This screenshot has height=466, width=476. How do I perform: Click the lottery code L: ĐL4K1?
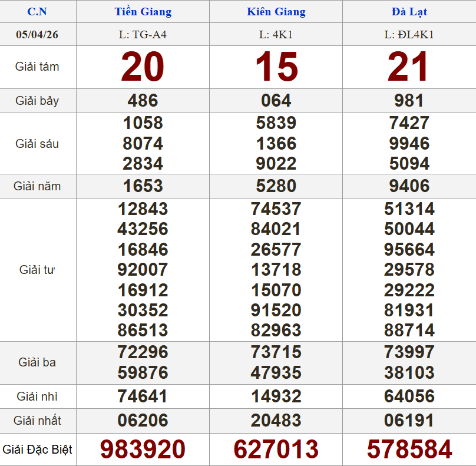coord(409,34)
